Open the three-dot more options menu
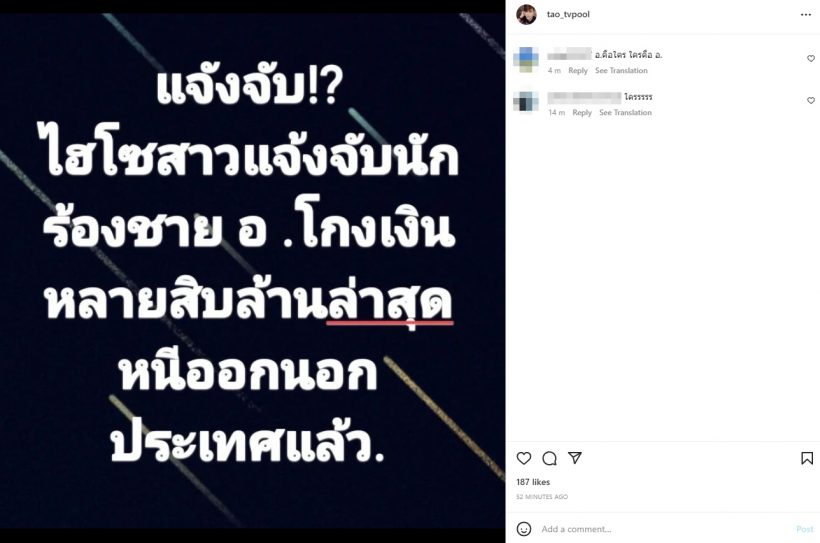820x543 pixels. coord(806,15)
